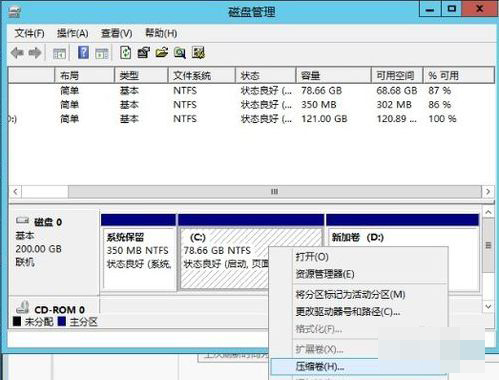Viewport: 499px width, 380px height.
Task: Sort by the 类型 column header
Action: [x=141, y=76]
